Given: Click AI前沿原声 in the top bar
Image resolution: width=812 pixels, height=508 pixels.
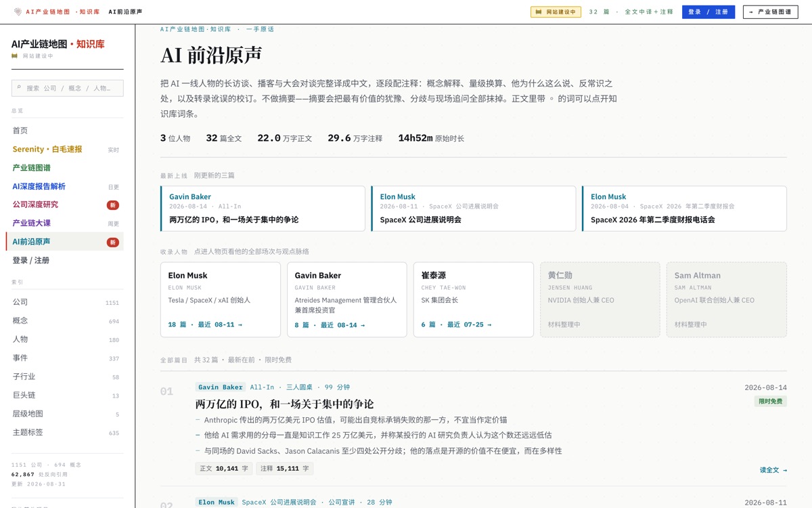Looking at the screenshot, I should pyautogui.click(x=125, y=12).
